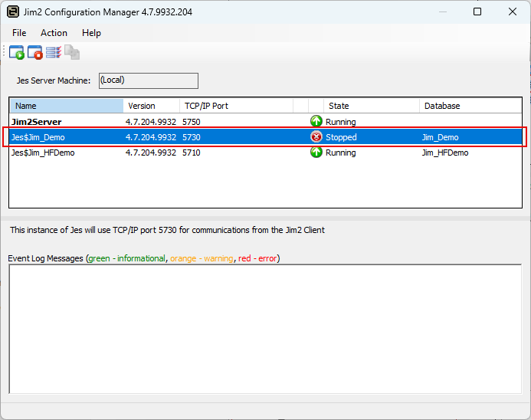Click inside the Event Log Messages box
Viewport: 531px width, 420px height.
point(265,329)
